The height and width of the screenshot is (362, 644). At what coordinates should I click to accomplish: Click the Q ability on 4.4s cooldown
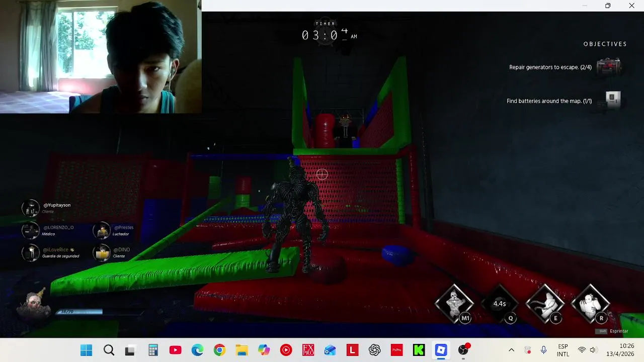(x=500, y=304)
